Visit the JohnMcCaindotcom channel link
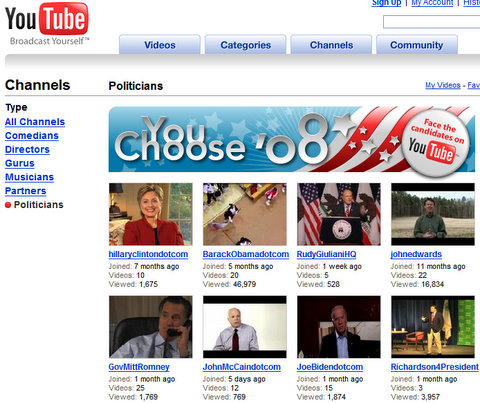 click(242, 367)
